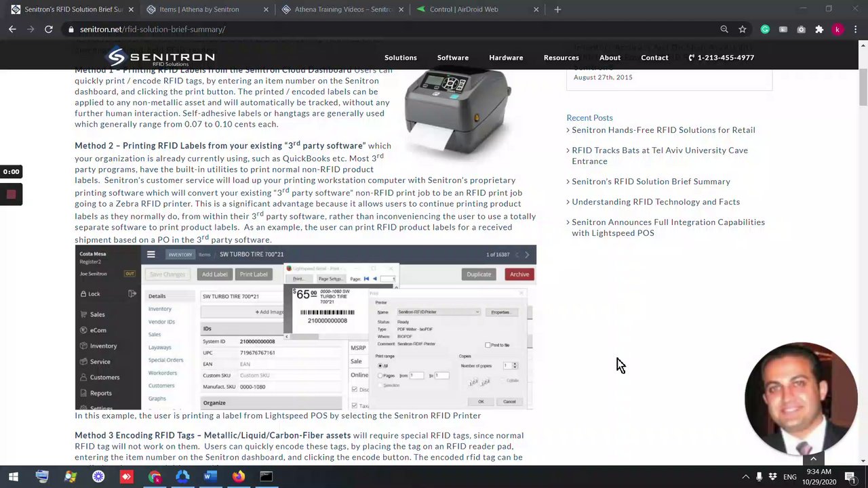Click the zoom indicator in address bar

[x=724, y=29]
